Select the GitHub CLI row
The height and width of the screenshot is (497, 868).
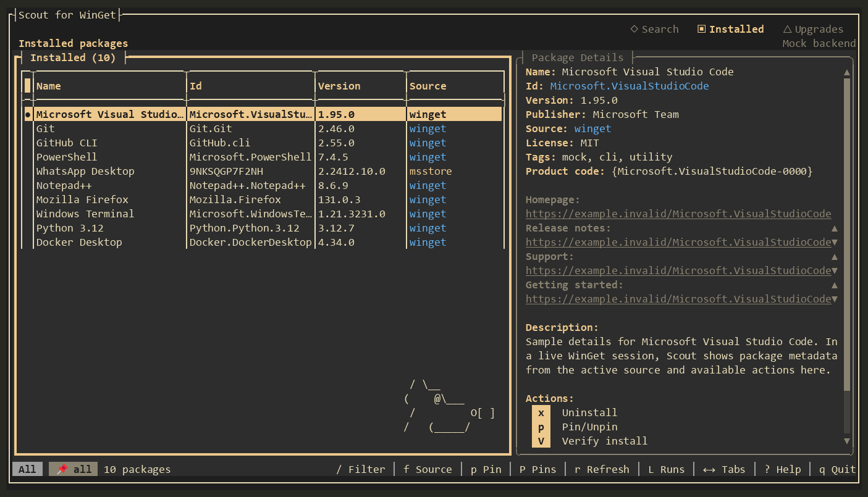263,143
